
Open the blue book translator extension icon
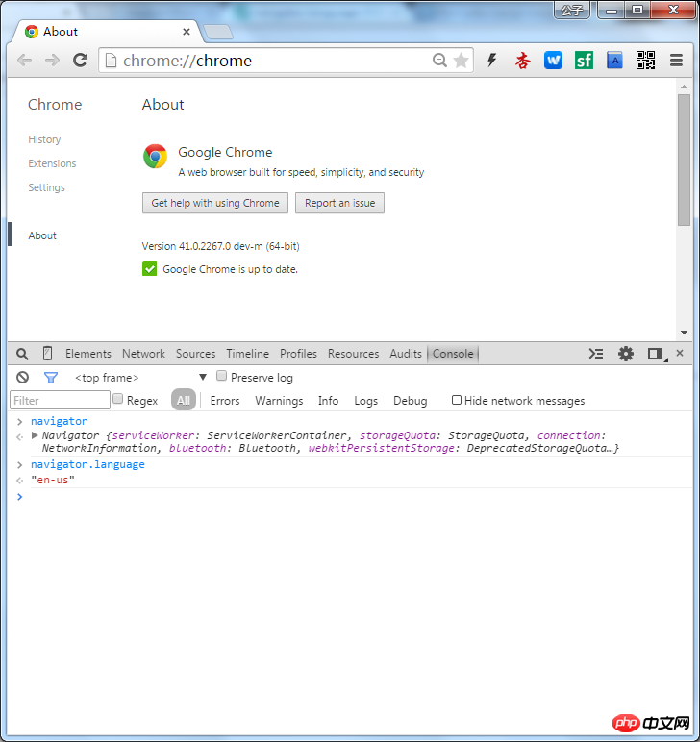coord(614,61)
